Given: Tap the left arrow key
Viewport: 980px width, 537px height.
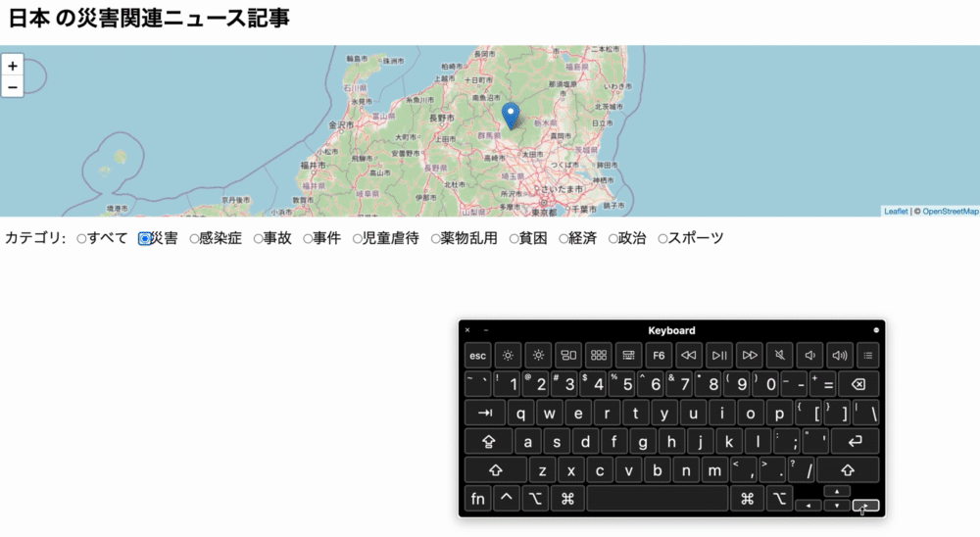Looking at the screenshot, I should (x=808, y=505).
